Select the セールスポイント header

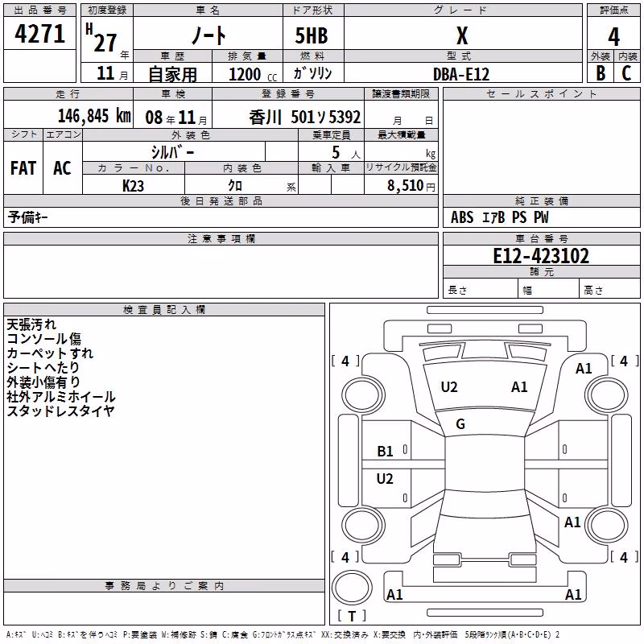(x=541, y=93)
